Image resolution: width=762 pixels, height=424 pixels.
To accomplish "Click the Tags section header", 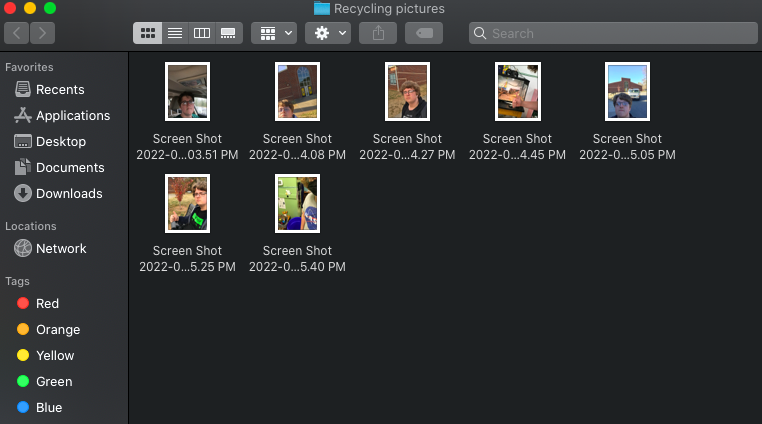I will pos(17,281).
